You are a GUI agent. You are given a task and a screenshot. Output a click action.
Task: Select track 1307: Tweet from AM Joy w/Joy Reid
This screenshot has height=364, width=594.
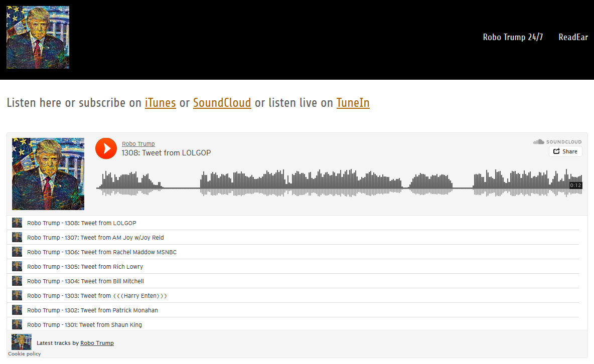(x=293, y=238)
